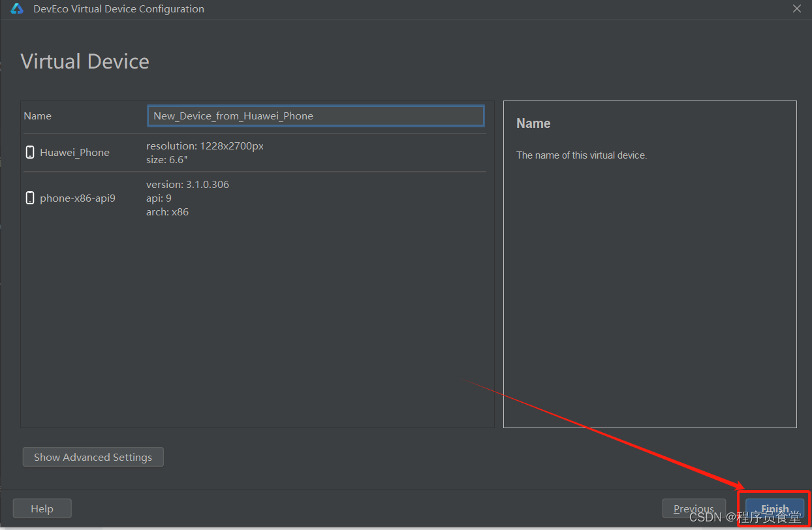The height and width of the screenshot is (530, 812).
Task: Click the 'arch: x86' text
Action: pyautogui.click(x=167, y=211)
